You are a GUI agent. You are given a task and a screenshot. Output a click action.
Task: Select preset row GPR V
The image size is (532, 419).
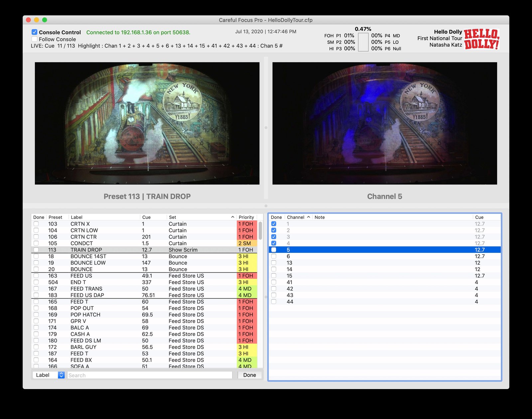[x=145, y=321]
